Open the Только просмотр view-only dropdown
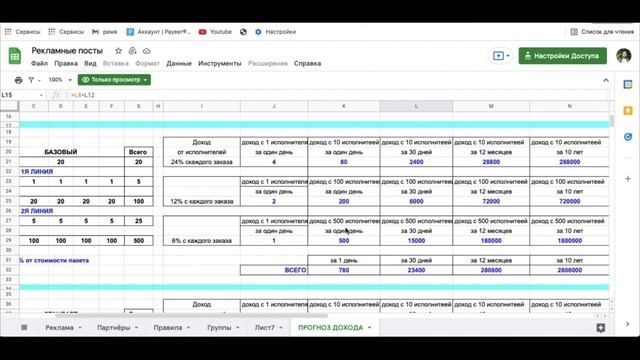Screen dimensions: 640x360 pyautogui.click(x=114, y=80)
